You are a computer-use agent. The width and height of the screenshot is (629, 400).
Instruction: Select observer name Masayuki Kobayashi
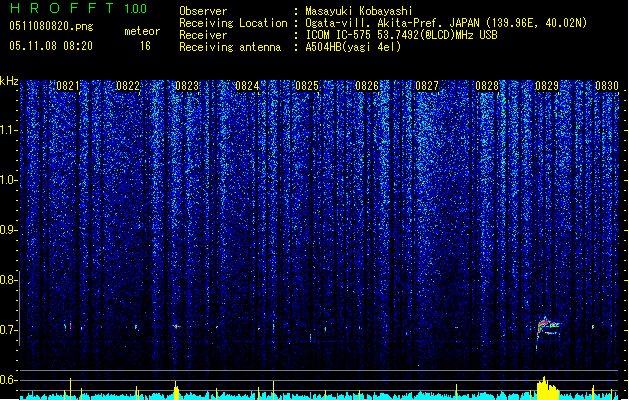click(x=359, y=11)
